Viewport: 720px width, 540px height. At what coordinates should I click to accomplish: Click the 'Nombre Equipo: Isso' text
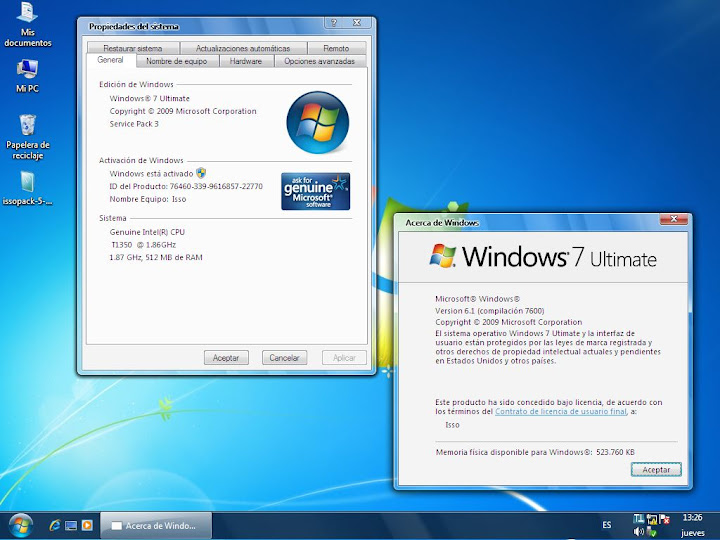[148, 199]
